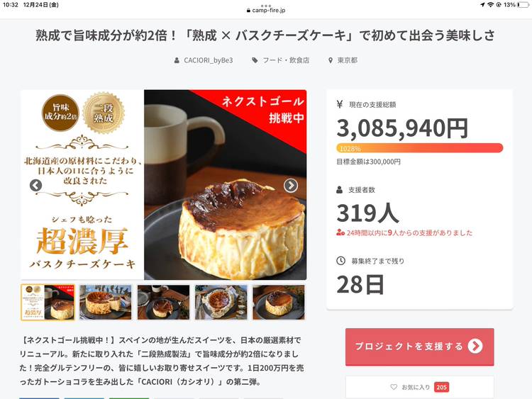The width and height of the screenshot is (532, 399).
Task: Tap the three-dot menu above the address bar
Action: tap(266, 6)
